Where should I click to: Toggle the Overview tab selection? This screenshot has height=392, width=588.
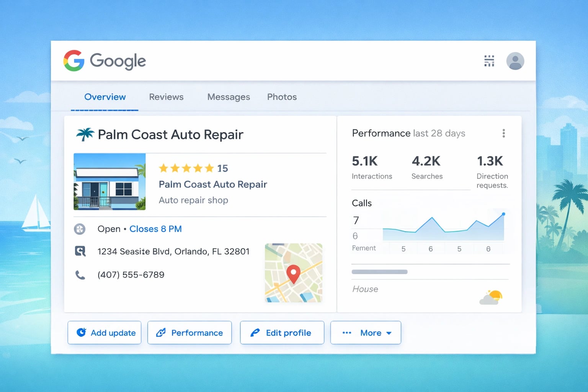(x=105, y=97)
